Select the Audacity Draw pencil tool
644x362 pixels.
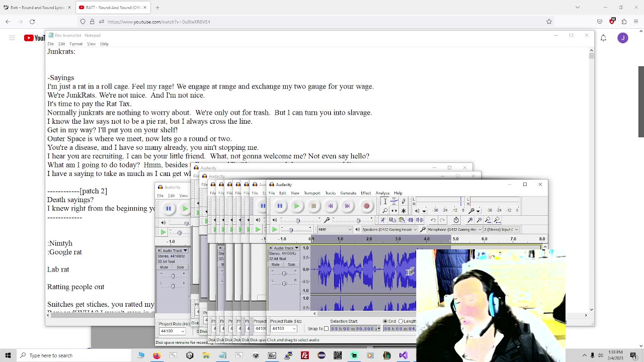[x=404, y=201]
